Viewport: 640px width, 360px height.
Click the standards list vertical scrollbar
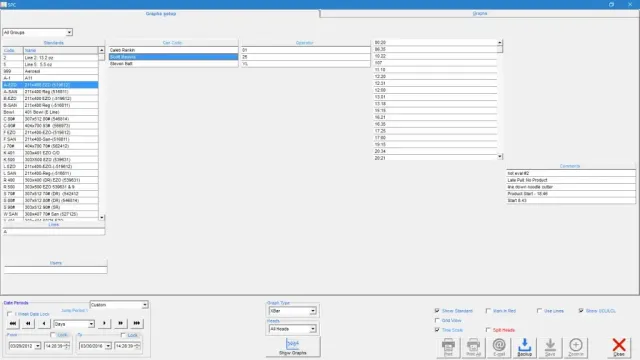[102, 133]
